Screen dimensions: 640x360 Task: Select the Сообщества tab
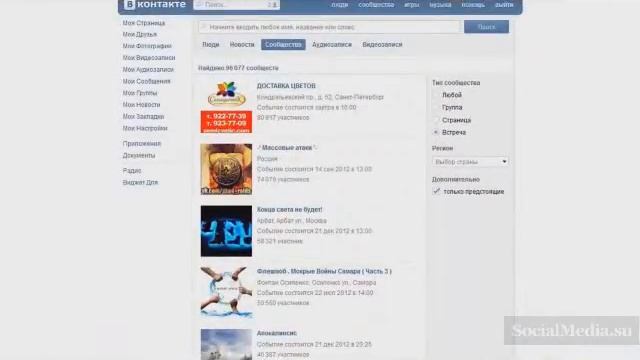pyautogui.click(x=283, y=44)
